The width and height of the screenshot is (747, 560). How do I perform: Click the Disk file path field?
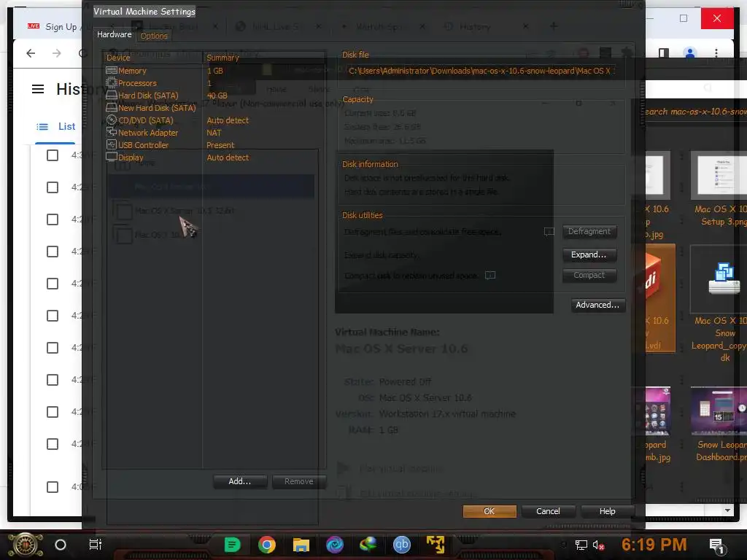(x=481, y=71)
